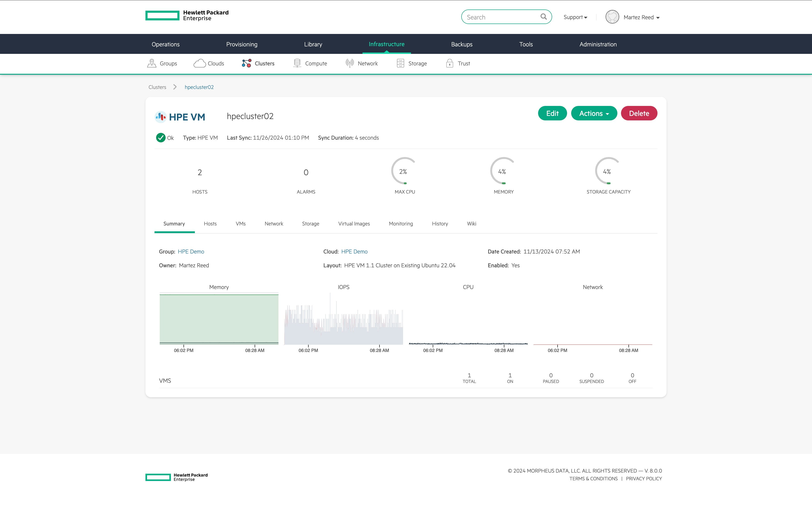The height and width of the screenshot is (507, 812).
Task: Select the Virtual Images tab
Action: (354, 224)
